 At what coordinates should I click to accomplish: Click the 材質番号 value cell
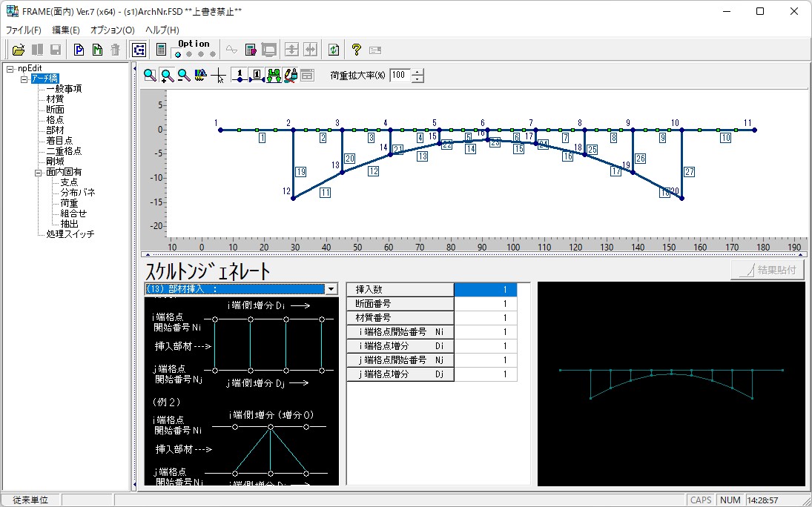[485, 317]
